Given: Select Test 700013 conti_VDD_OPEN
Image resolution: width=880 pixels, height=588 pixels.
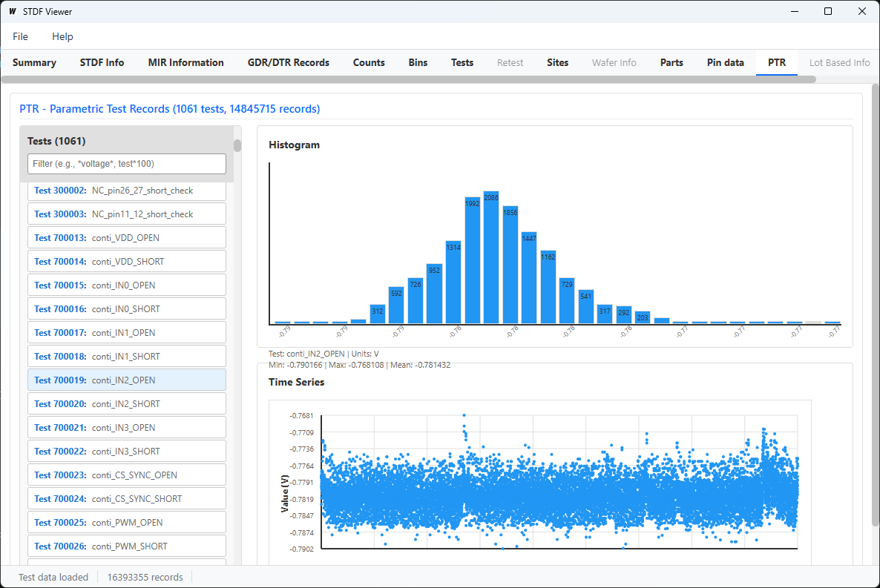Looking at the screenshot, I should [126, 237].
